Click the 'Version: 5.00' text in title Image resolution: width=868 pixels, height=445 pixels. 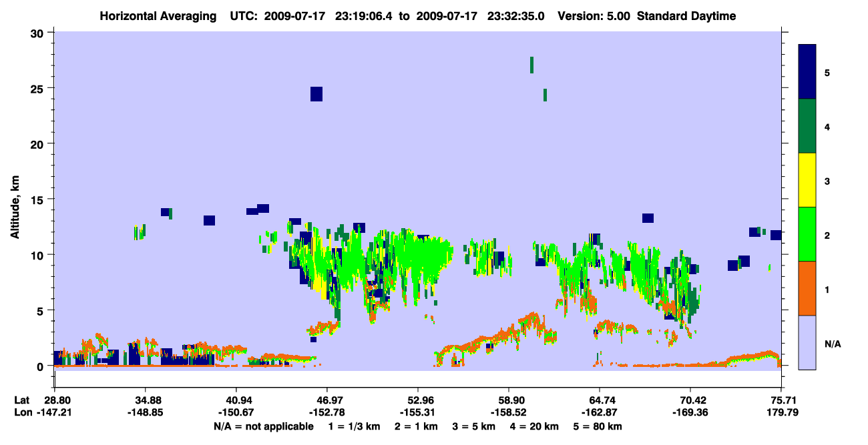tap(594, 16)
